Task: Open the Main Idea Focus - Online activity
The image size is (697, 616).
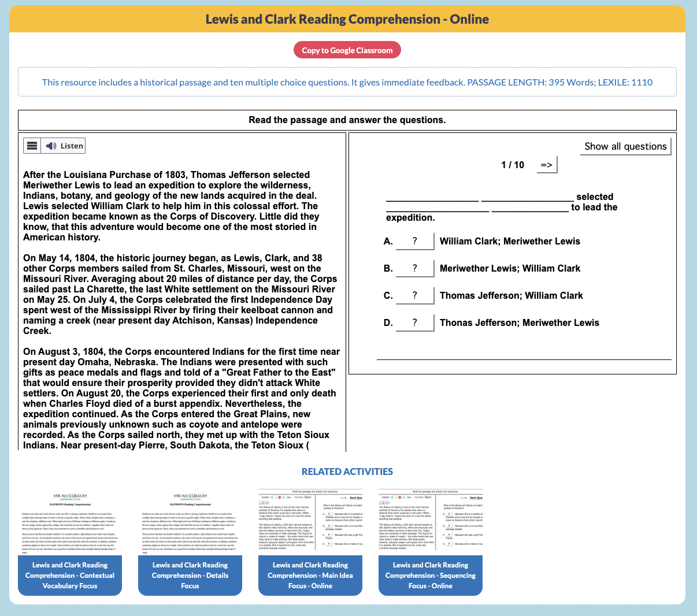Action: [x=310, y=575]
